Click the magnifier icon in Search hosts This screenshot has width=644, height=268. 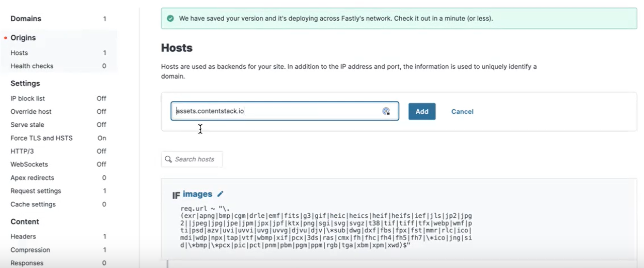168,159
